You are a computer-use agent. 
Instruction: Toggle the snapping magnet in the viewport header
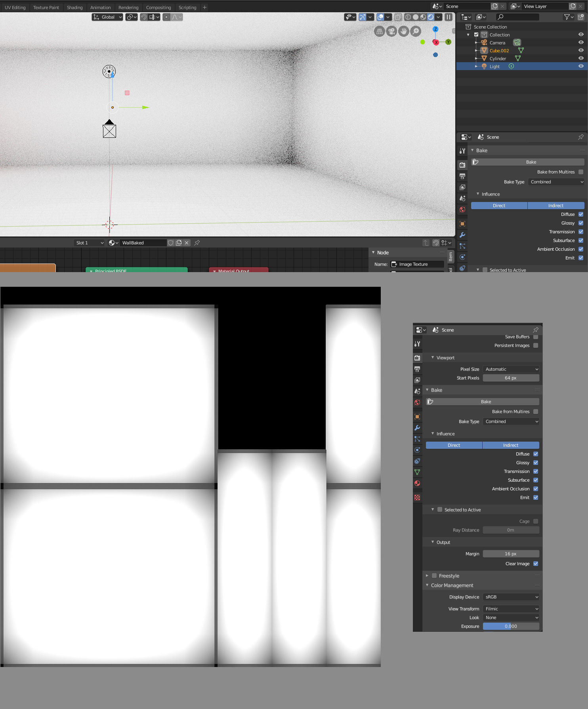144,17
